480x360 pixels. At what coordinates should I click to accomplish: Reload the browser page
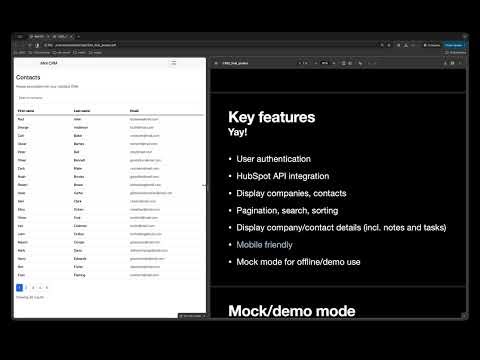[x=30, y=45]
